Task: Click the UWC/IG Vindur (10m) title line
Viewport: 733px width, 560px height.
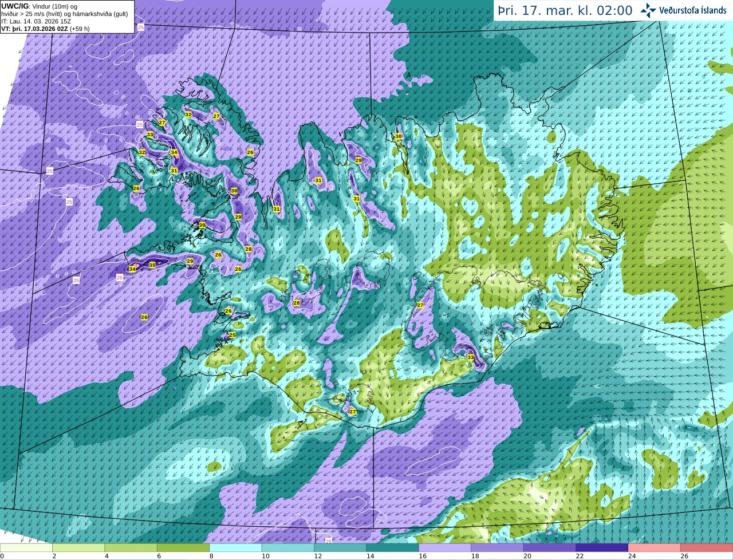Action: [x=39, y=6]
